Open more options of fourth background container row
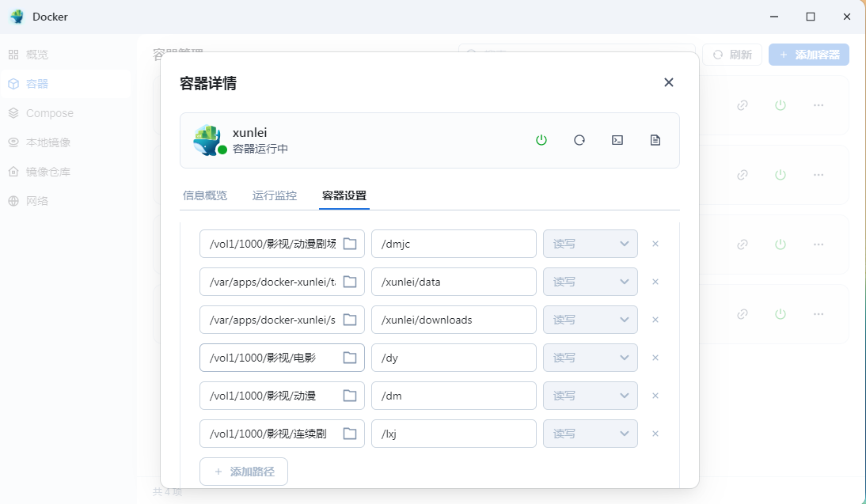The width and height of the screenshot is (866, 504). [x=819, y=313]
